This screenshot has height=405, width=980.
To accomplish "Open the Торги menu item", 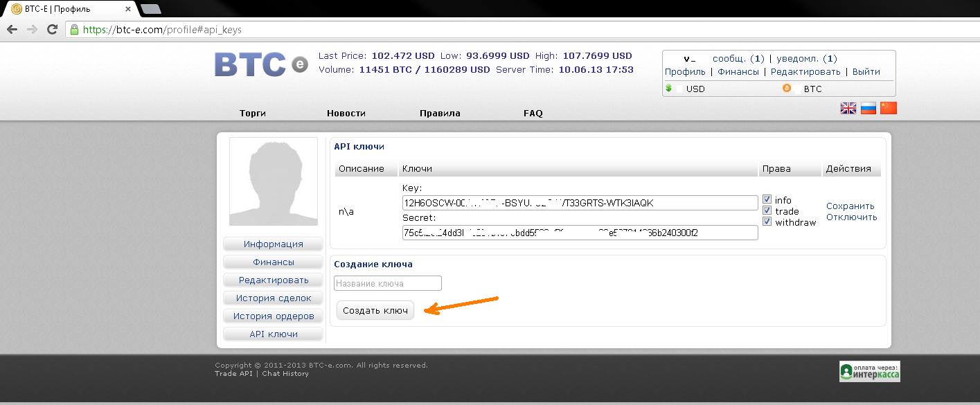I will coord(253,113).
